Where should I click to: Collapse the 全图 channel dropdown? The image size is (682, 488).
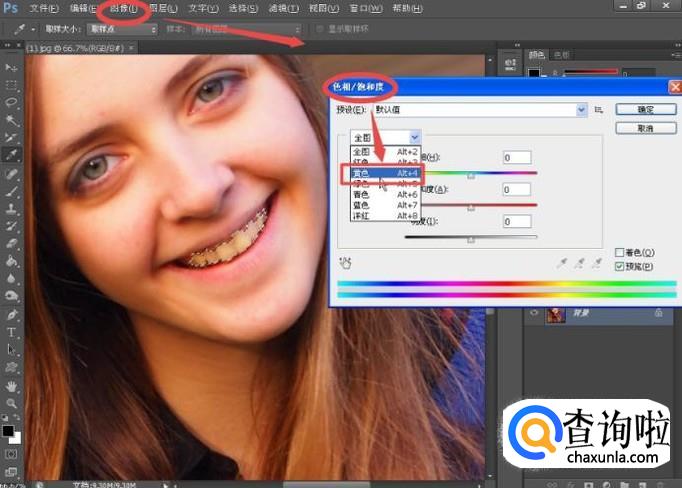pyautogui.click(x=414, y=136)
